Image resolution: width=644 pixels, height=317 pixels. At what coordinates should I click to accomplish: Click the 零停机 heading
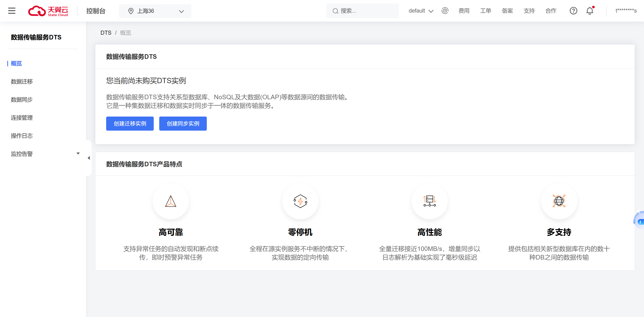(300, 232)
